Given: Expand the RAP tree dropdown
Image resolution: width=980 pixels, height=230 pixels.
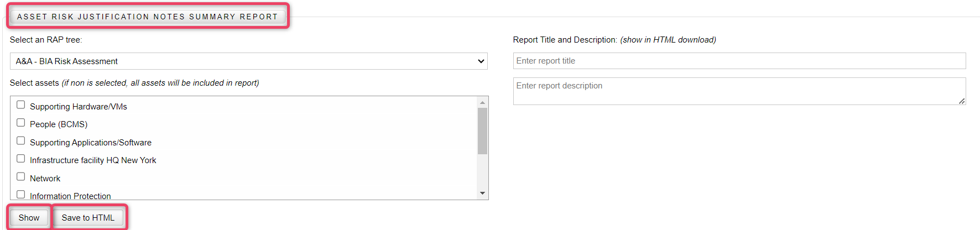Looking at the screenshot, I should click(x=248, y=61).
